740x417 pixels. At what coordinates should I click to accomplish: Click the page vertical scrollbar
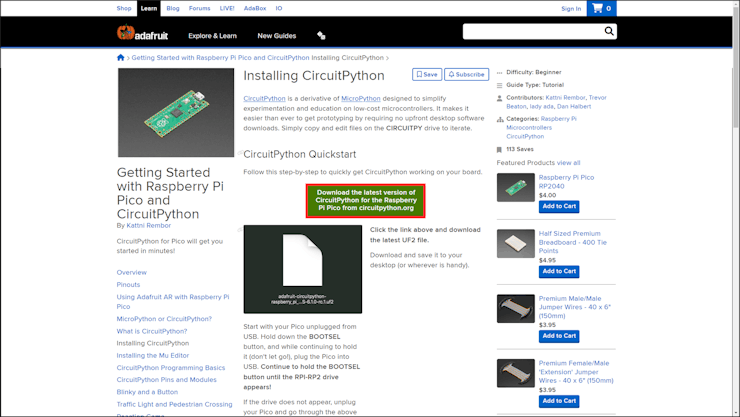click(x=736, y=66)
